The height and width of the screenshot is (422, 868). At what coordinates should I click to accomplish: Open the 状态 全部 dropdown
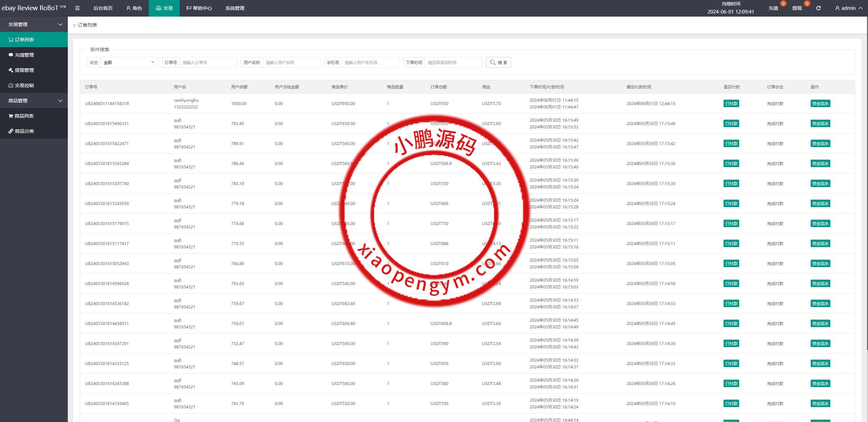click(129, 62)
